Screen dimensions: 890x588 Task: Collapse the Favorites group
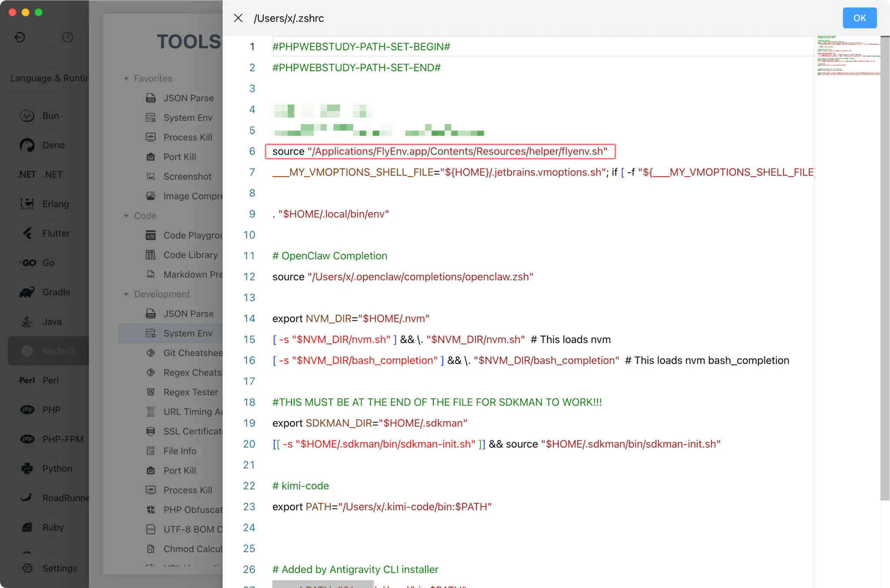coord(126,79)
